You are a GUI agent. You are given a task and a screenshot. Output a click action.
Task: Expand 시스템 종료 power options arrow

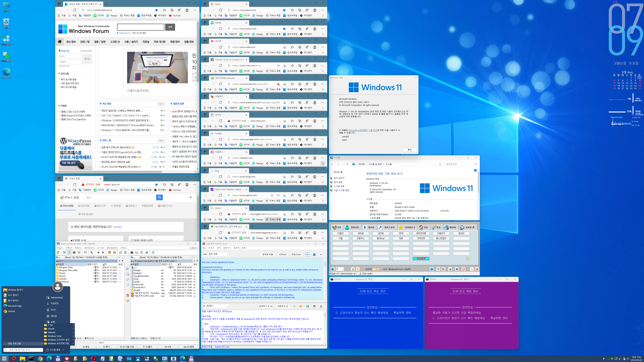[x=63, y=350]
